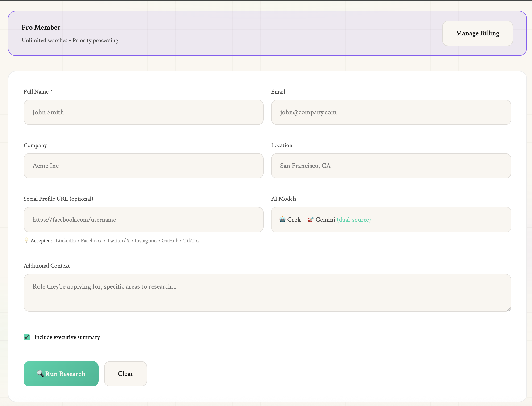This screenshot has width=532, height=406.
Task: Click the 'Include executive summary' label text
Action: (67, 337)
